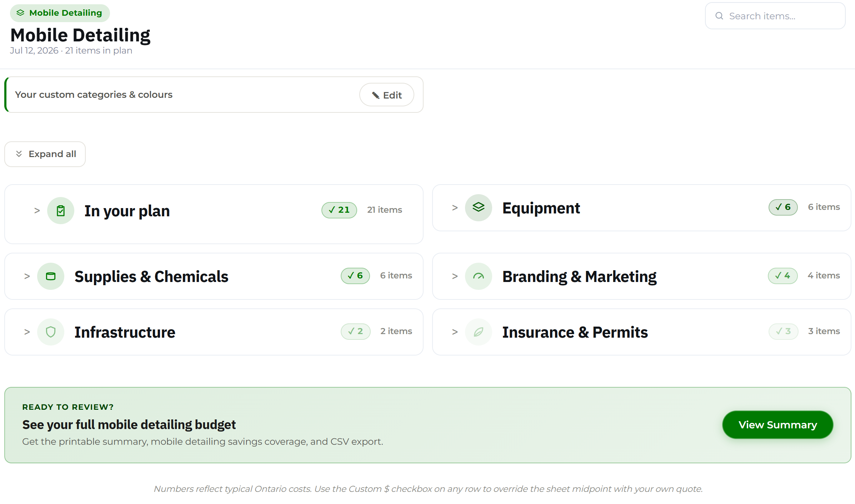Open the Equipment heading
The height and width of the screenshot is (504, 855).
[x=541, y=208]
